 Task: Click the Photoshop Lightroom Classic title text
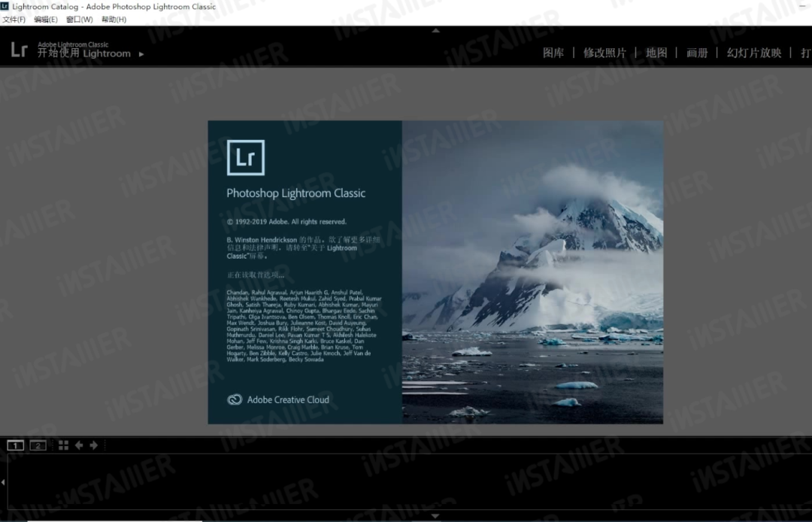pyautogui.click(x=295, y=193)
